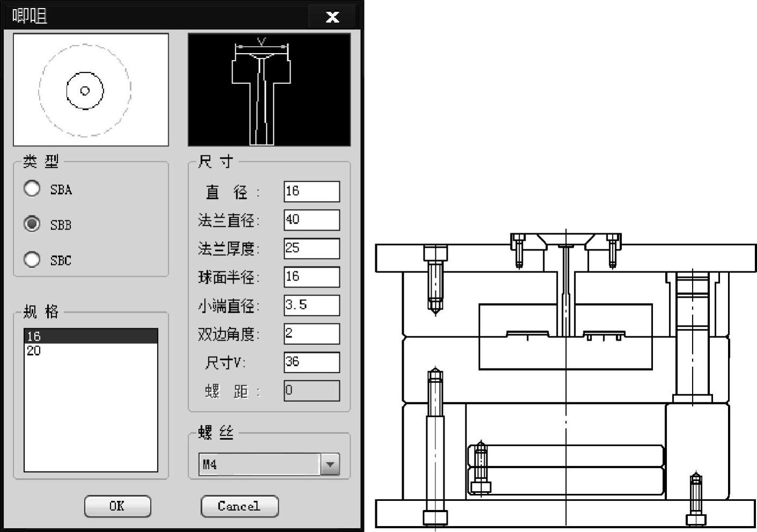757x532 pixels.
Task: Choose specification 16 in the 规格 list
Action: (91, 336)
